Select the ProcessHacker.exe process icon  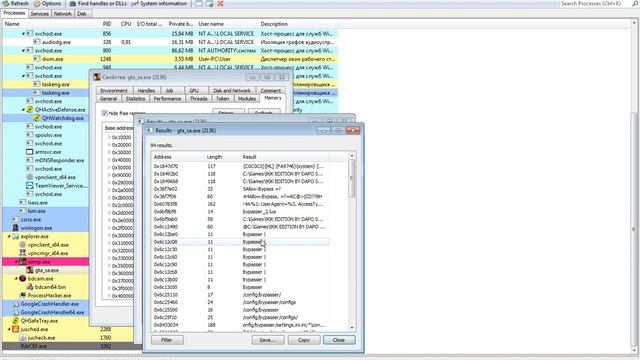click(23, 296)
